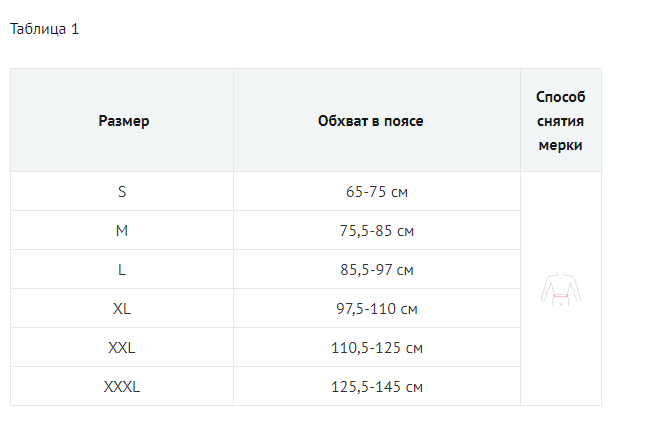
Task: Click the 'Таблица 1' caption text
Action: click(44, 29)
